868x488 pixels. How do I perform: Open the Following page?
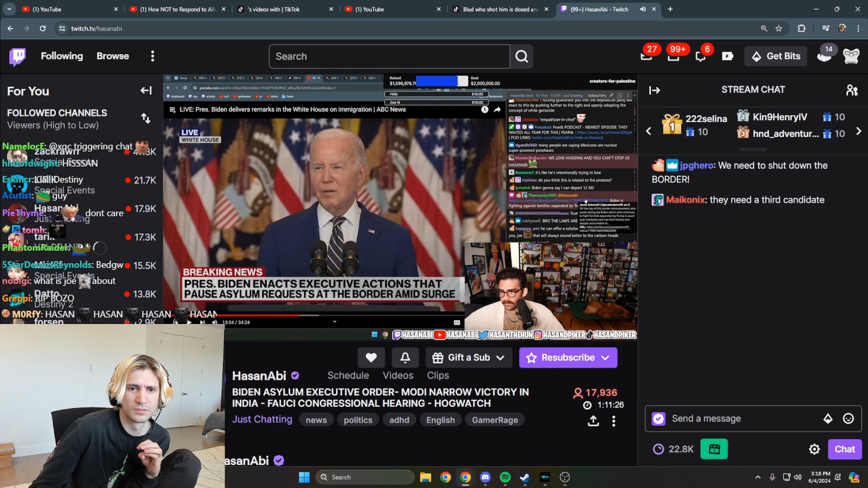pyautogui.click(x=62, y=56)
